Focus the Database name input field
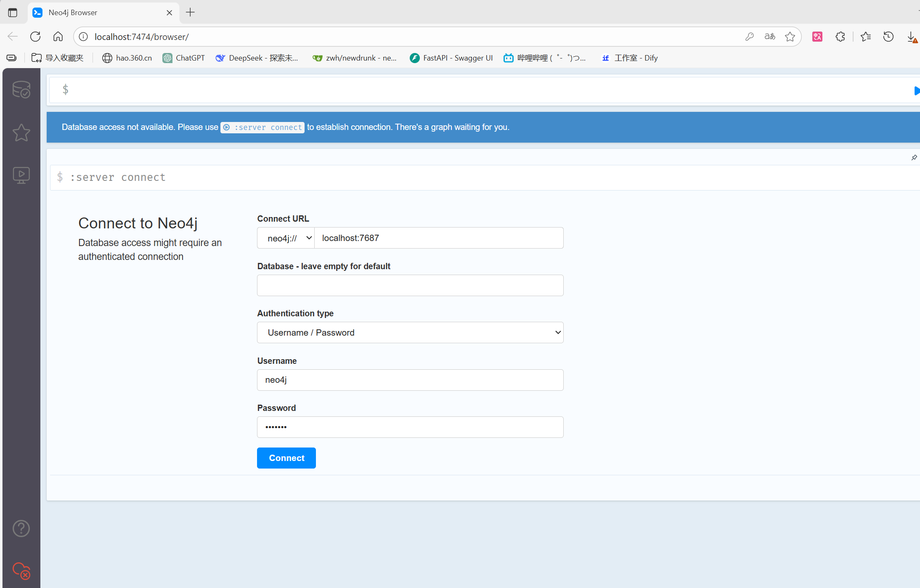 coord(410,286)
